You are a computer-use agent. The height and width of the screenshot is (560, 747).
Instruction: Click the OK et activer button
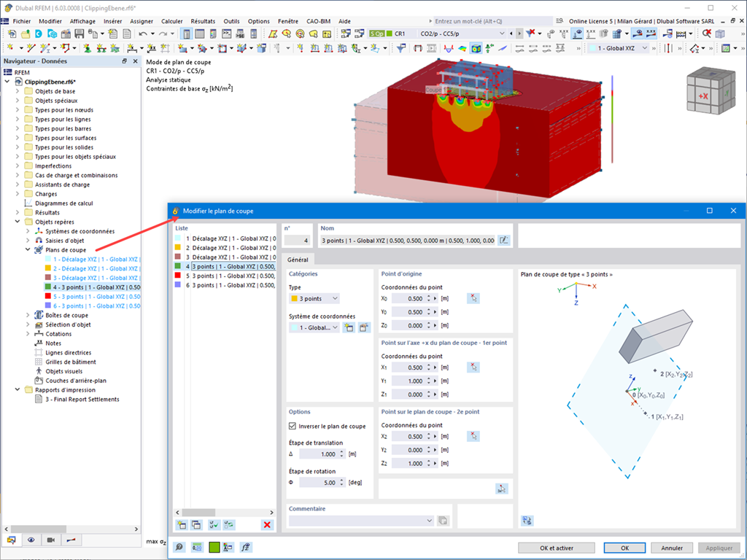click(557, 548)
